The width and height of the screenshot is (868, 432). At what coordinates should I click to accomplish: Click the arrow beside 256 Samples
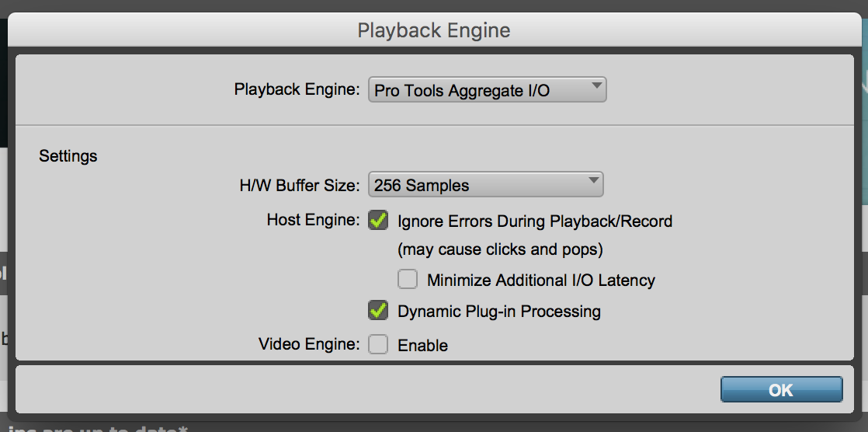[x=593, y=182]
